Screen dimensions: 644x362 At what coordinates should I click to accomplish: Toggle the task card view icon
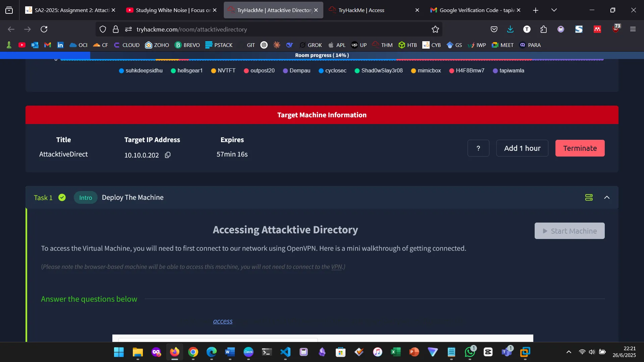tap(589, 197)
